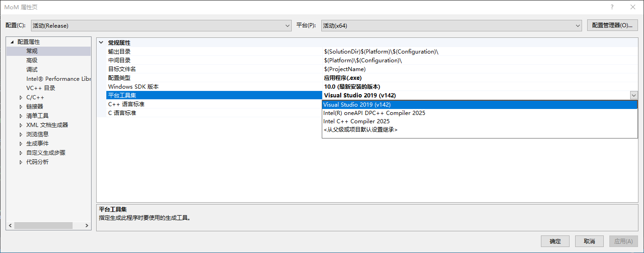Screen dimensions: 644x253
Task: Click the 确定 button
Action: (555, 241)
